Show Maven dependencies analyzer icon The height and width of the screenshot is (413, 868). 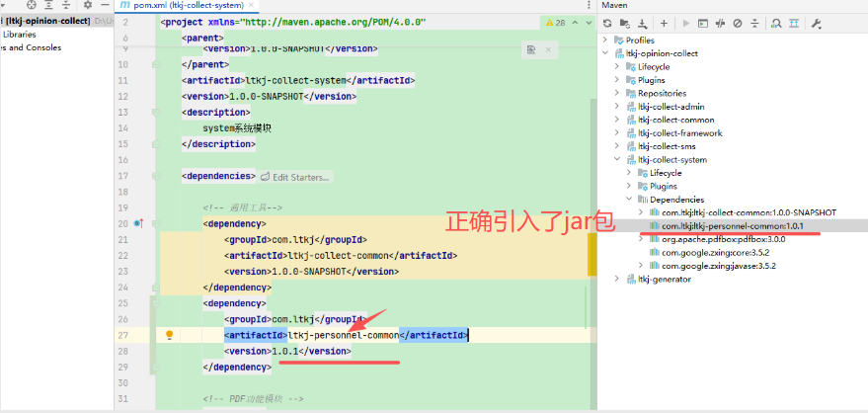coord(777,24)
